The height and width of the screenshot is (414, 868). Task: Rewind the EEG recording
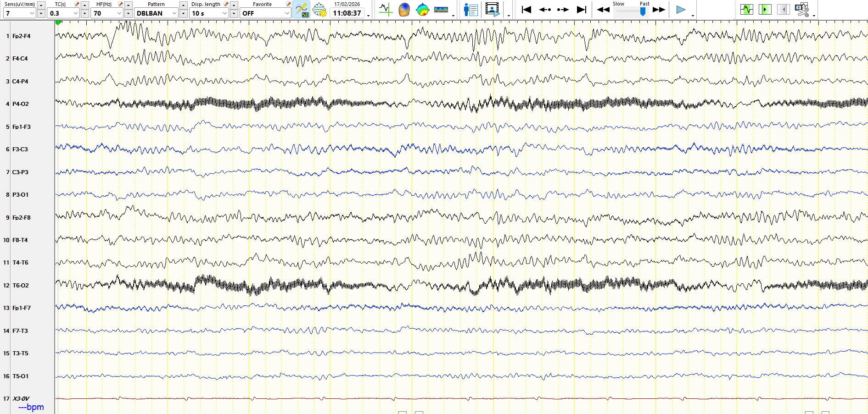point(603,10)
